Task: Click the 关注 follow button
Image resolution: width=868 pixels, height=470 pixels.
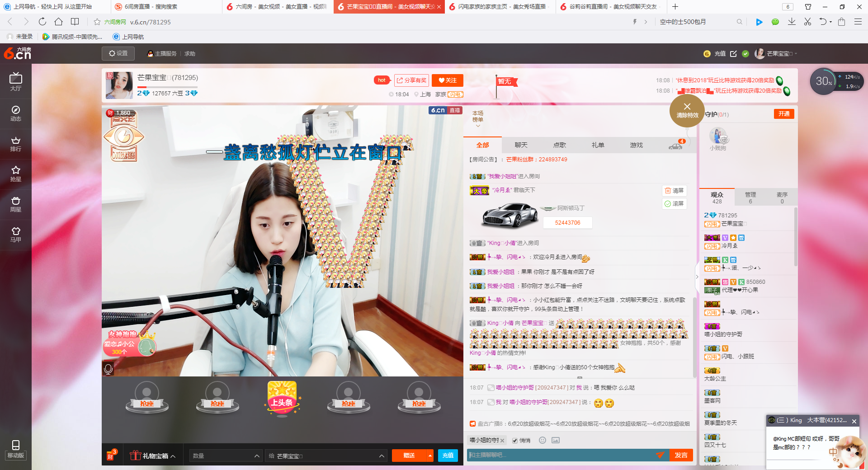Action: tap(448, 80)
